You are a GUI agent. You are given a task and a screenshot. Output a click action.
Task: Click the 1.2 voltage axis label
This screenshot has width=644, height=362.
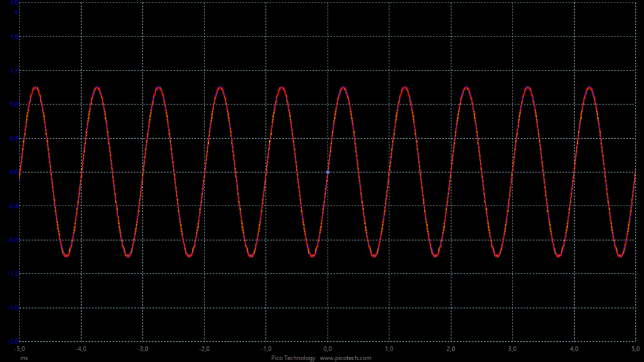coord(14,70)
